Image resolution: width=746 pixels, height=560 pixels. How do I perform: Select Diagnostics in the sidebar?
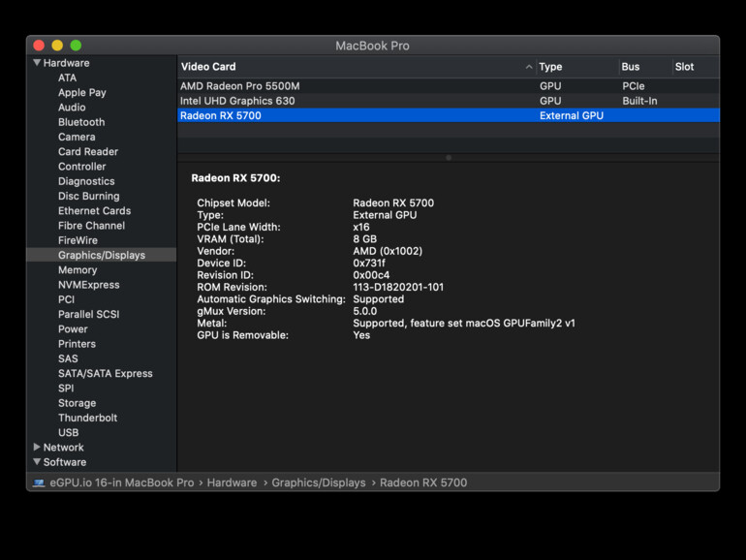(x=86, y=181)
